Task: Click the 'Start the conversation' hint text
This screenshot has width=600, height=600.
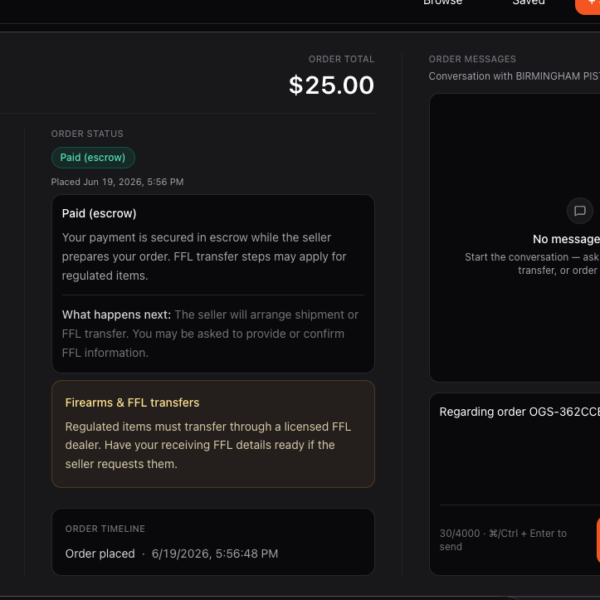Action: [x=532, y=264]
